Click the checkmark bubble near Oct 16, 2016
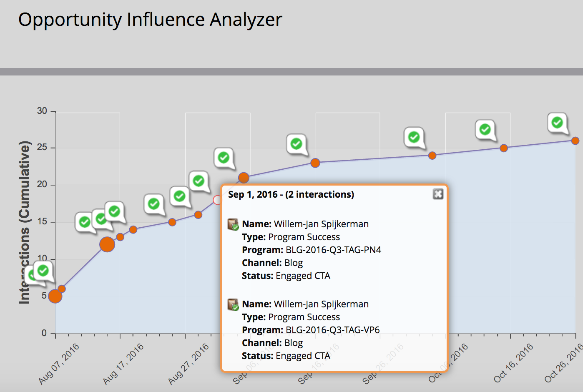This screenshot has width=583, height=392. point(485,129)
